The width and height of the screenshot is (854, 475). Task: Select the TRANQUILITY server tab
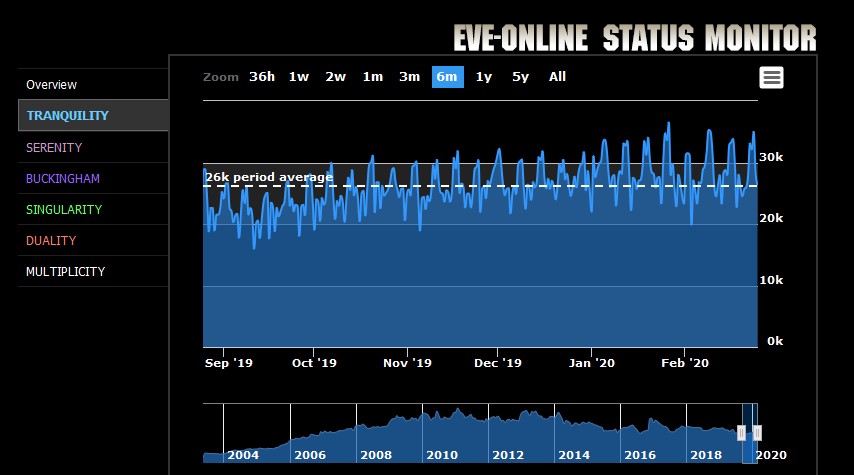93,115
